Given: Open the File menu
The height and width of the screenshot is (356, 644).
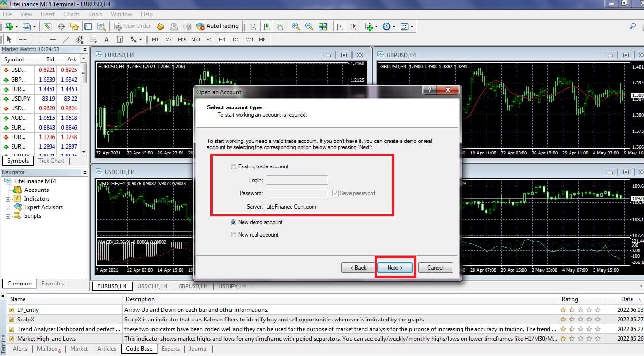Looking at the screenshot, I should [x=7, y=14].
